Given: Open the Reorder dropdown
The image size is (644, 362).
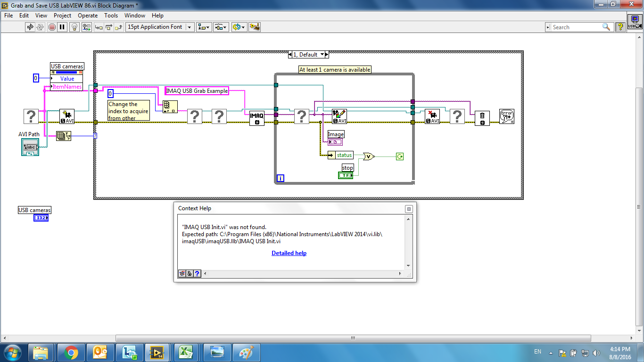Looking at the screenshot, I should pyautogui.click(x=239, y=27).
